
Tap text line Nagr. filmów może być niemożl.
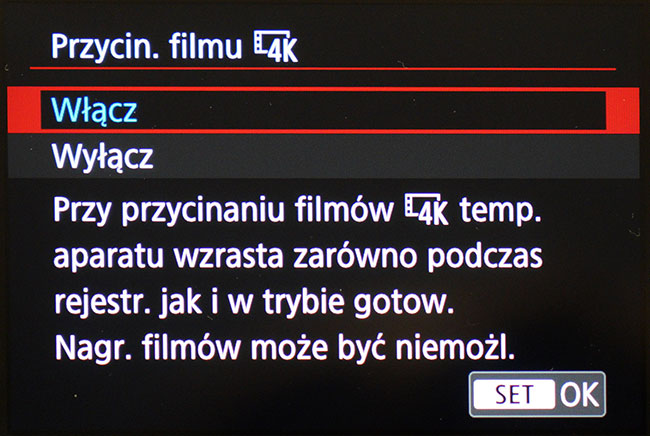pyautogui.click(x=285, y=348)
